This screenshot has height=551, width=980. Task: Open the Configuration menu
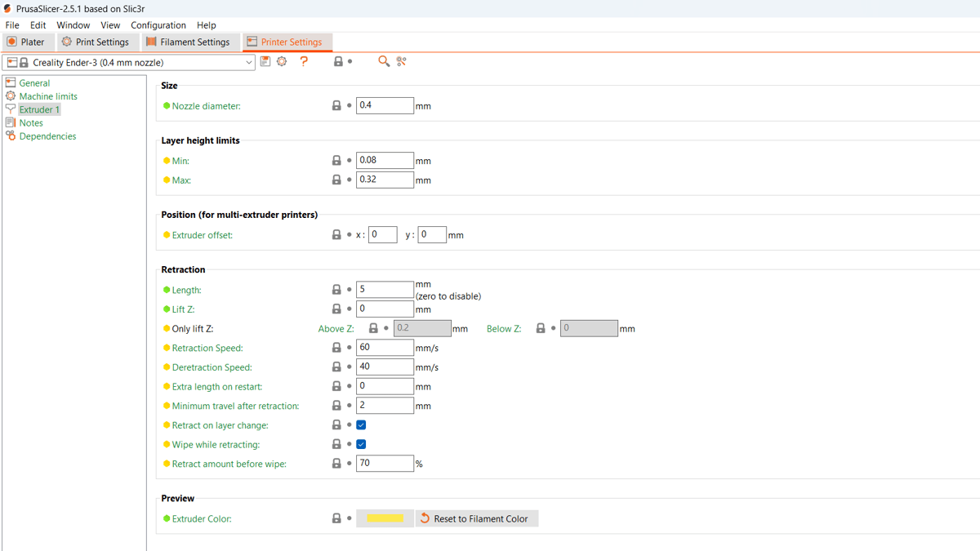[158, 25]
